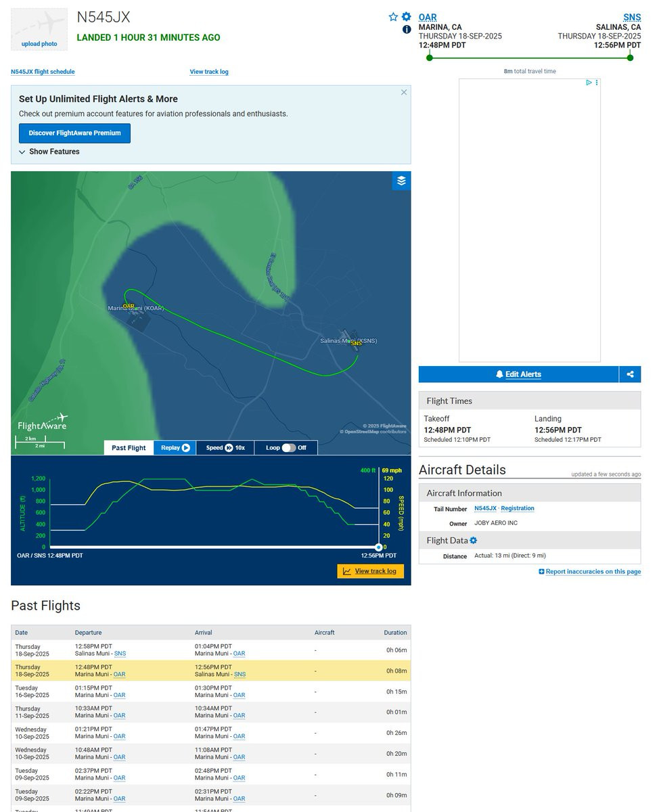Click Discover FlightAware Premium button
This screenshot has width=659, height=812.
pos(74,133)
